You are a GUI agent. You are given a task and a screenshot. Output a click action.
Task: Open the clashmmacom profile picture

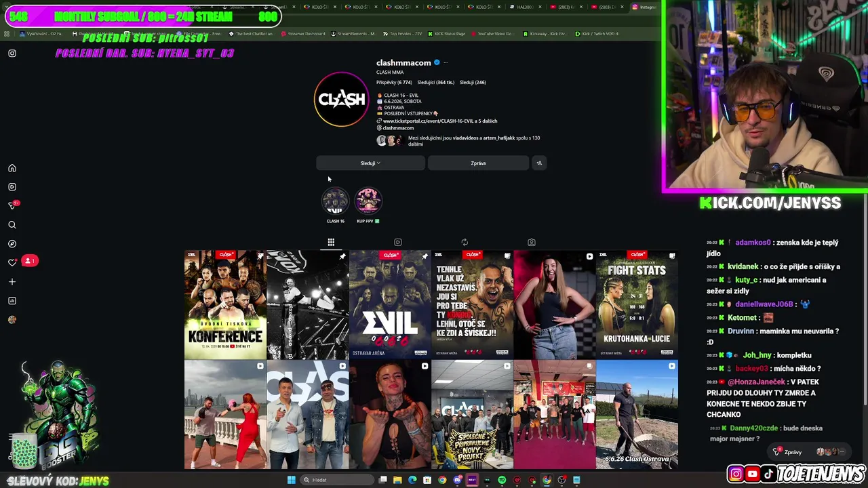[341, 100]
